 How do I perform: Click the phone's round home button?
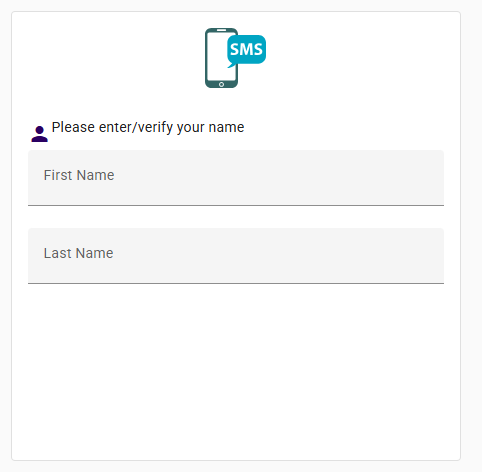[x=221, y=84]
